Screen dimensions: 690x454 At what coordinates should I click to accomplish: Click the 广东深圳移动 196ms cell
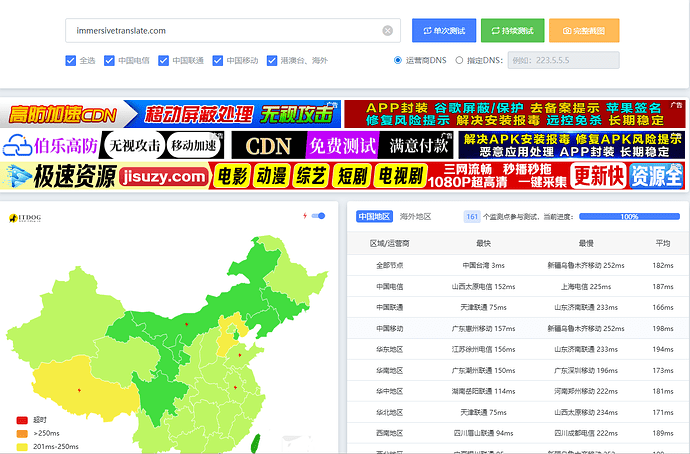(x=586, y=370)
